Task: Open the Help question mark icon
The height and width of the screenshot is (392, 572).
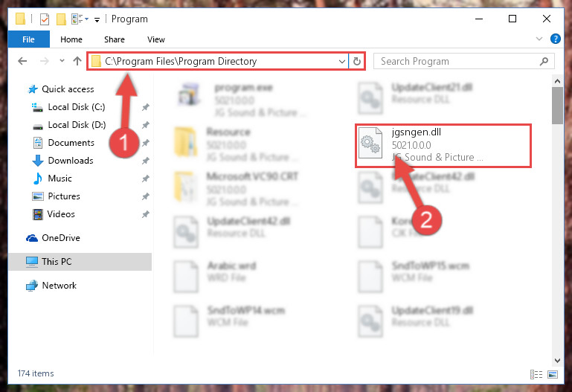Action: click(555, 39)
